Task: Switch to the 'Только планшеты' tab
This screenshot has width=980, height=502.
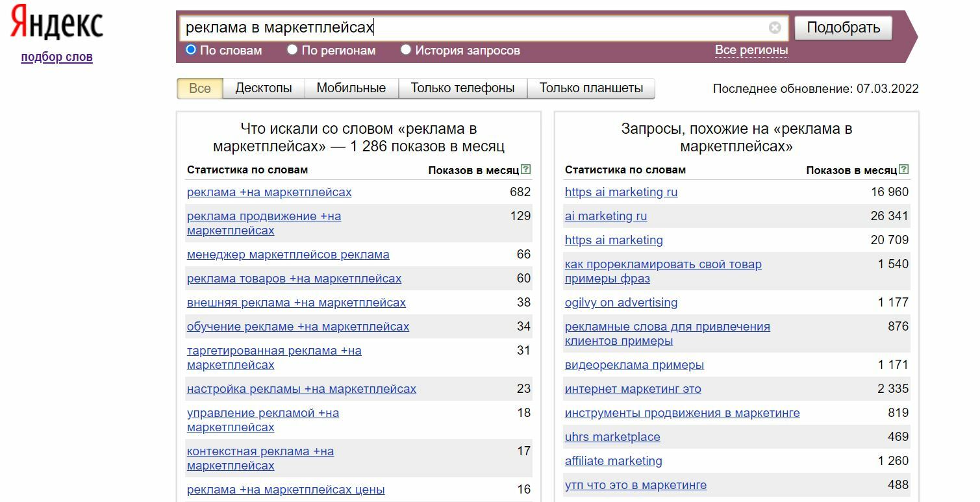Action: pyautogui.click(x=591, y=88)
